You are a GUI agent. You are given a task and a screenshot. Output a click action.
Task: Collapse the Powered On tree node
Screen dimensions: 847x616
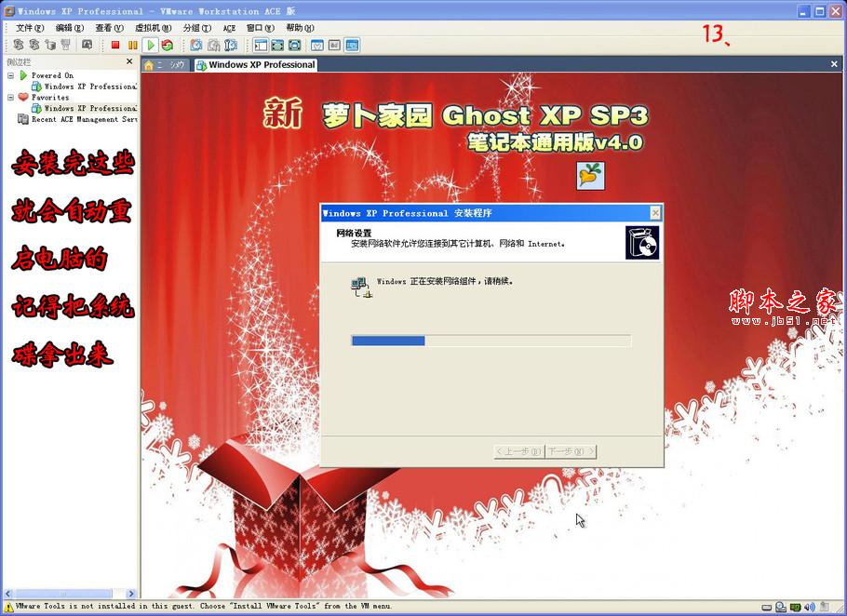(x=11, y=75)
